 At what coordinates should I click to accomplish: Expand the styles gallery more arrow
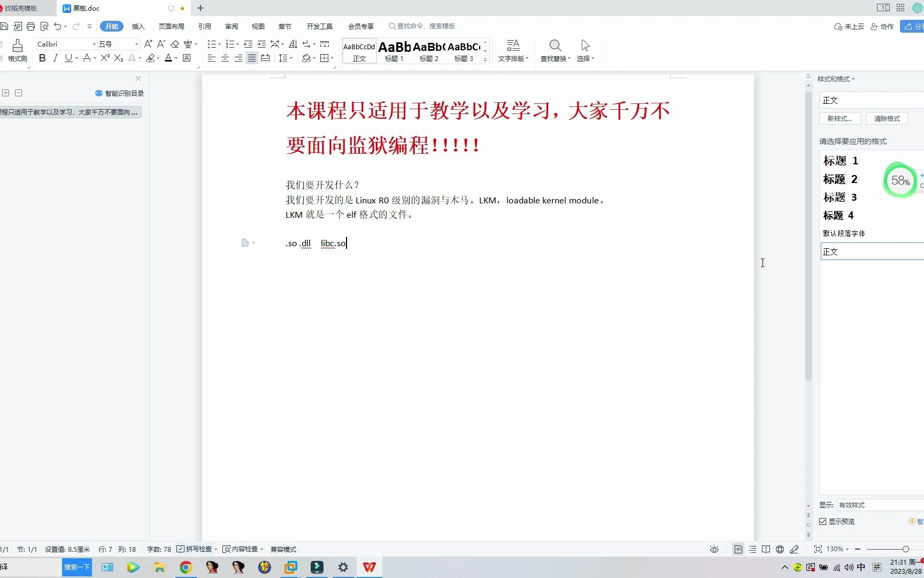485,59
